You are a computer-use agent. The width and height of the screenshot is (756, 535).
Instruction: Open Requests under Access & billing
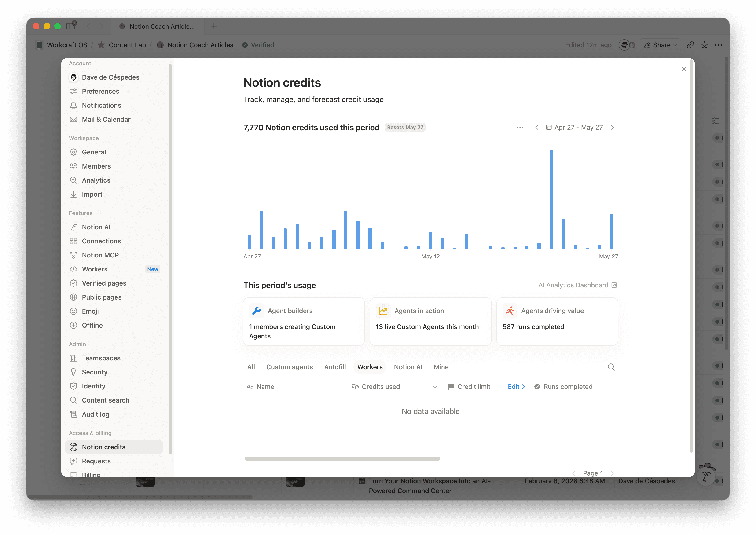[x=114, y=461]
